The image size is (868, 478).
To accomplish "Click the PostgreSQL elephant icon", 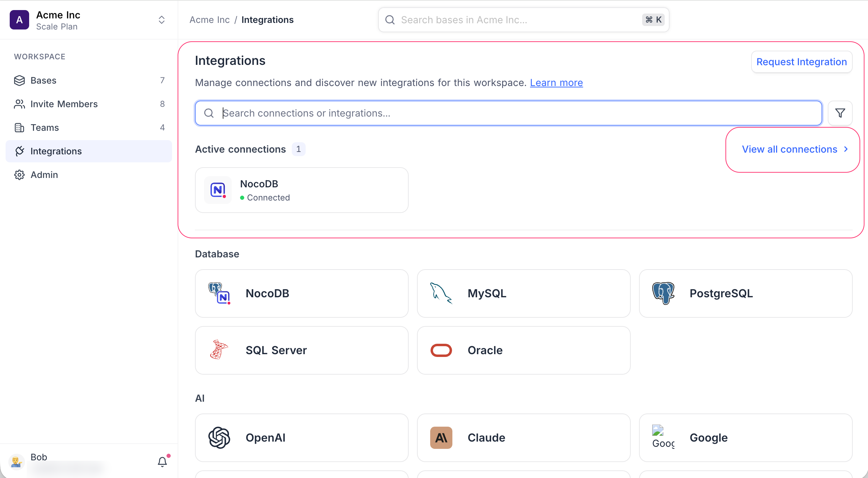I will [x=663, y=293].
